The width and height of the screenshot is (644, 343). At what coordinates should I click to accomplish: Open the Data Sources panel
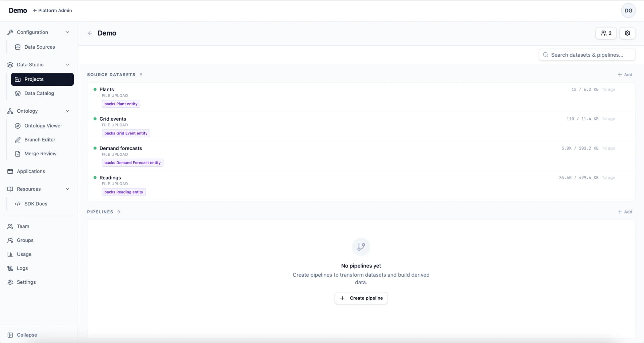(x=40, y=47)
